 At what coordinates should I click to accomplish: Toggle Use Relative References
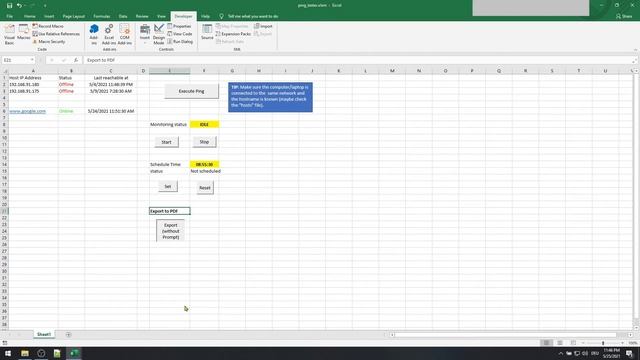56,34
